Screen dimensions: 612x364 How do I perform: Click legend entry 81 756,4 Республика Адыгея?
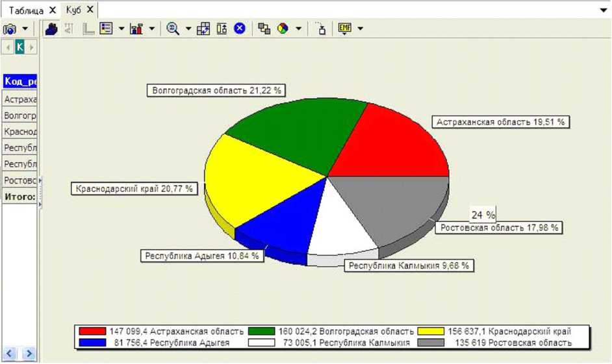pos(172,343)
